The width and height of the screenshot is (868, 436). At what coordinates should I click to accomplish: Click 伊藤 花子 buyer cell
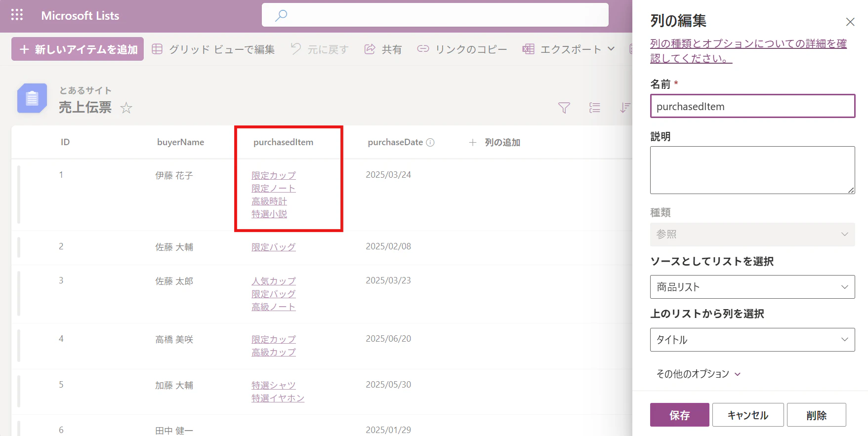point(174,175)
